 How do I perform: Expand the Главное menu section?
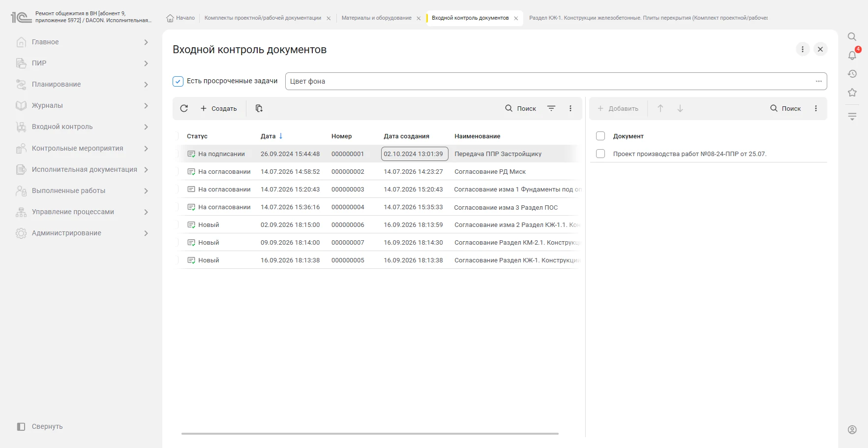(83, 42)
